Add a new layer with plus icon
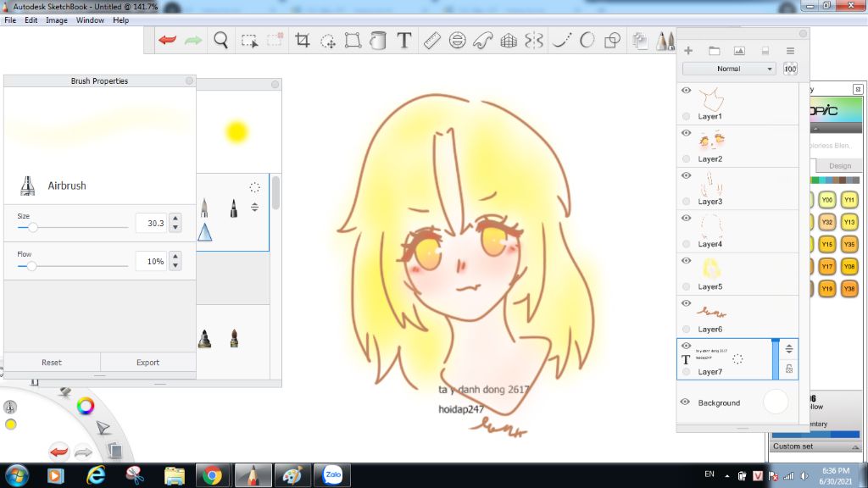This screenshot has height=488, width=868. tap(688, 50)
